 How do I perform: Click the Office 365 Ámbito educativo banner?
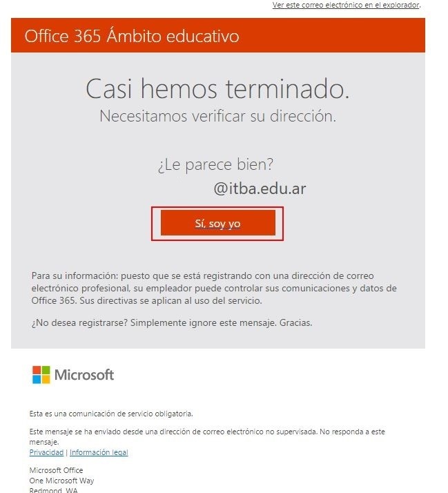[x=218, y=35]
